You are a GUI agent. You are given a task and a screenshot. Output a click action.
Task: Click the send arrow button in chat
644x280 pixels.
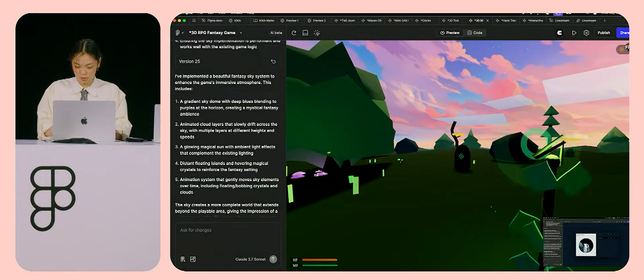coord(273,259)
